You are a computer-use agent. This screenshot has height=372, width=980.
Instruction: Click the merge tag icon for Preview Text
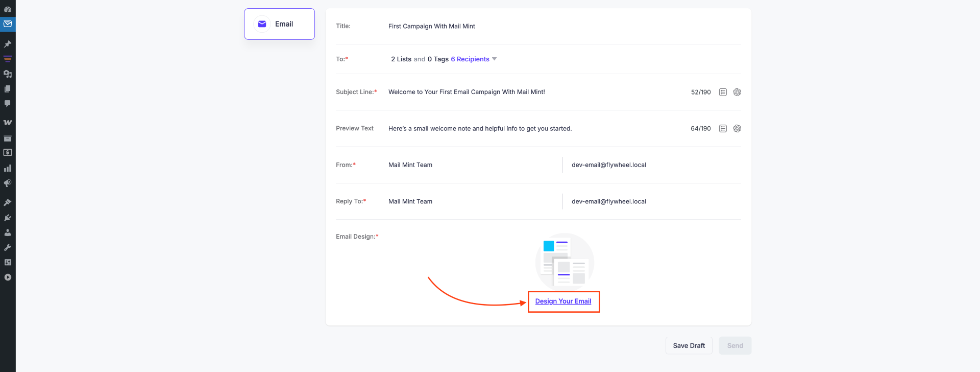723,129
